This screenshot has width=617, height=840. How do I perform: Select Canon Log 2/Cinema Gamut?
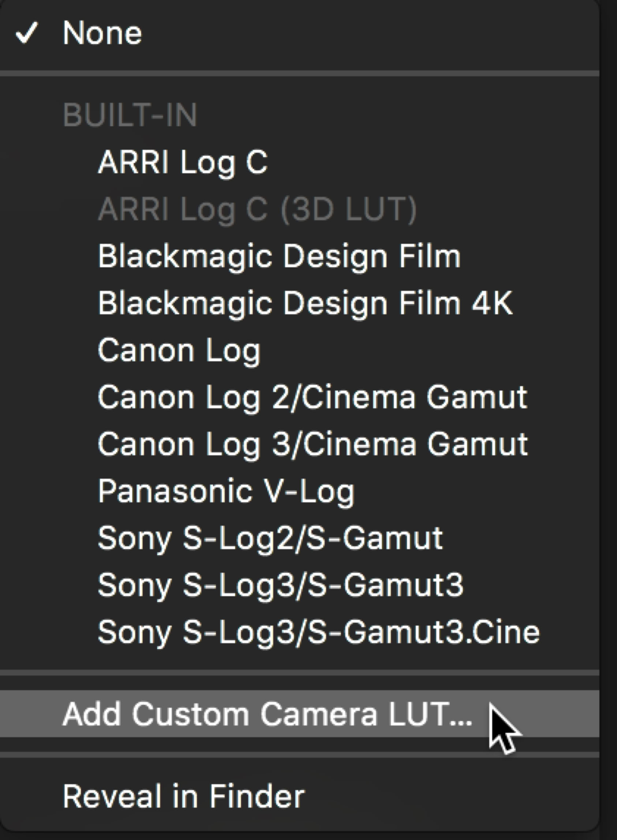click(312, 398)
